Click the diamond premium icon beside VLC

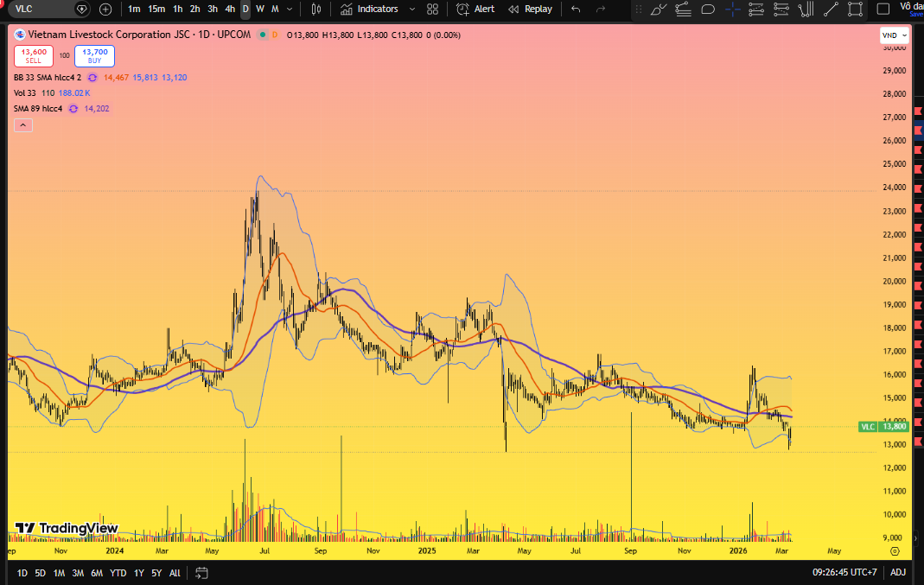(x=82, y=9)
